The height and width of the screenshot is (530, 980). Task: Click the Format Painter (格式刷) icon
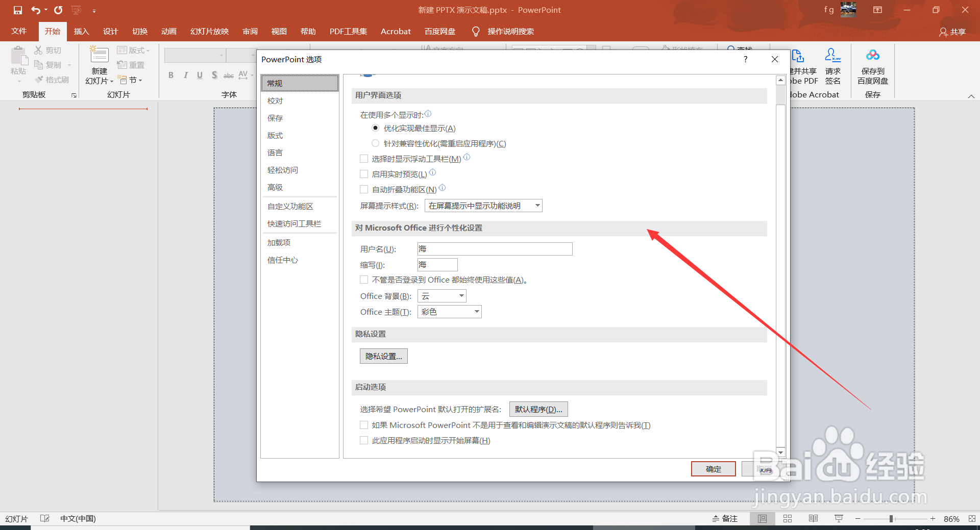[39, 80]
